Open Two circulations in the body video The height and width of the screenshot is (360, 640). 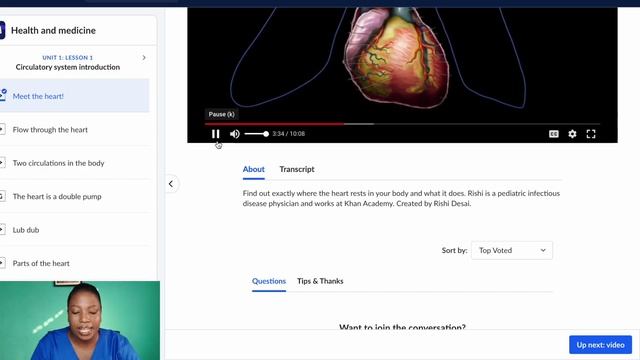click(58, 163)
